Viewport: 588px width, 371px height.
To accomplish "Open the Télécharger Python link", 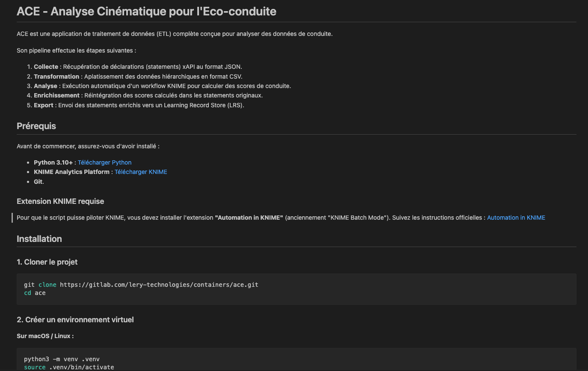I will click(x=104, y=162).
